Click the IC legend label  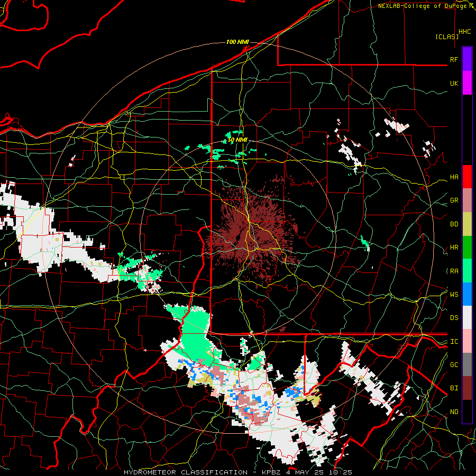(454, 342)
